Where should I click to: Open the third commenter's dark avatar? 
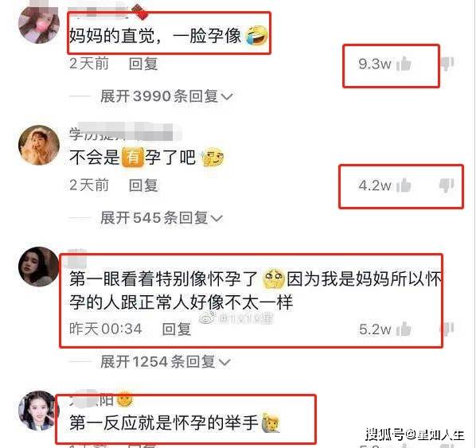click(38, 267)
